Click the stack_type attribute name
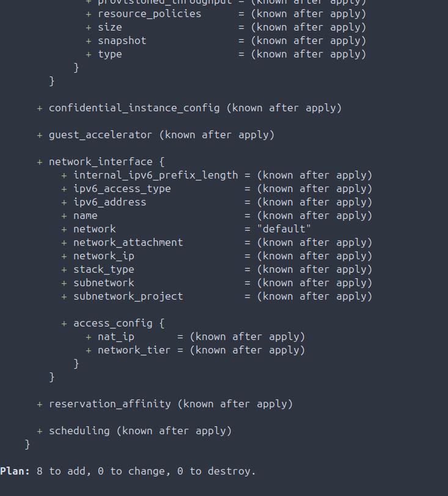The width and height of the screenshot is (448, 496). pos(103,269)
